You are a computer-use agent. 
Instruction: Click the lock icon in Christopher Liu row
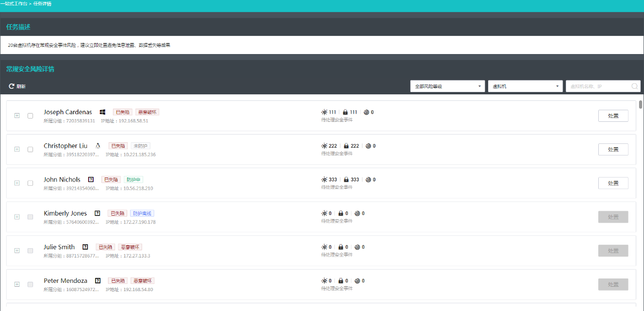[347, 146]
